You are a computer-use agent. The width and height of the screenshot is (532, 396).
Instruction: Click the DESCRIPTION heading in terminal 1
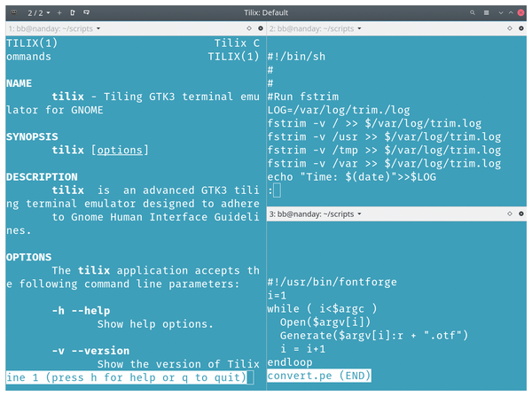[x=42, y=176]
